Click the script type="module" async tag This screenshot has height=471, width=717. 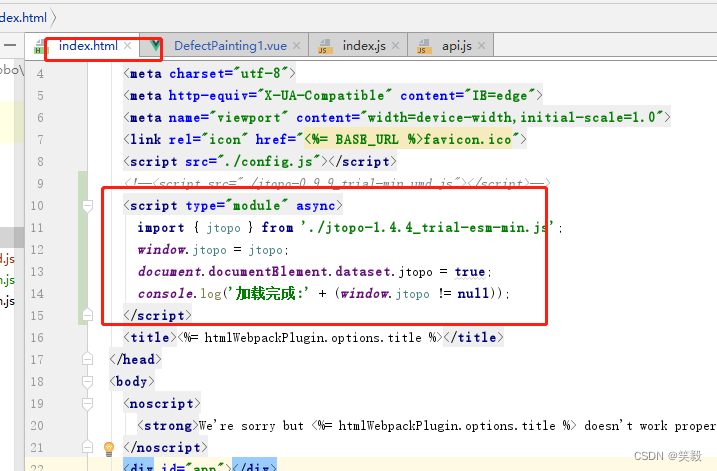coord(233,205)
